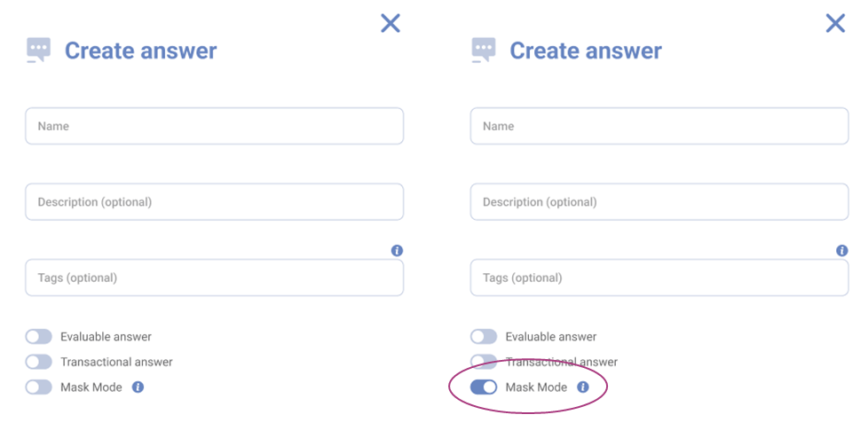The image size is (868, 438).
Task: Focus the Name field in left panel
Action: 214,126
